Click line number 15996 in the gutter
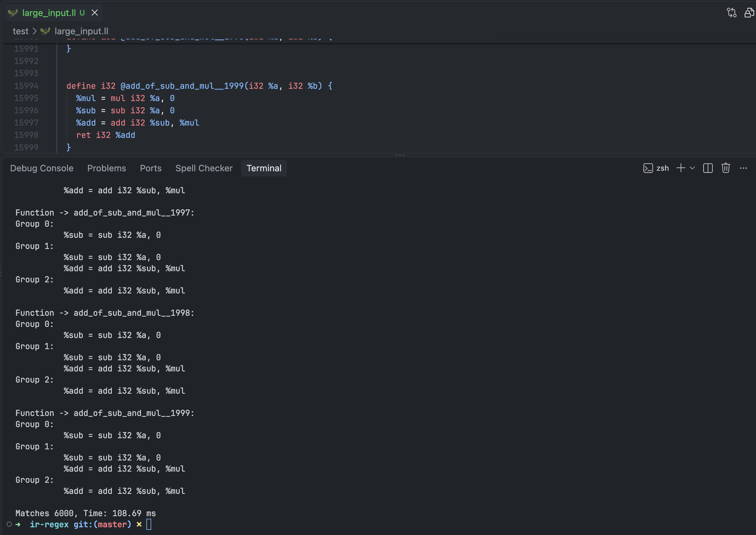Screen dimensions: 756x535 pos(26,110)
